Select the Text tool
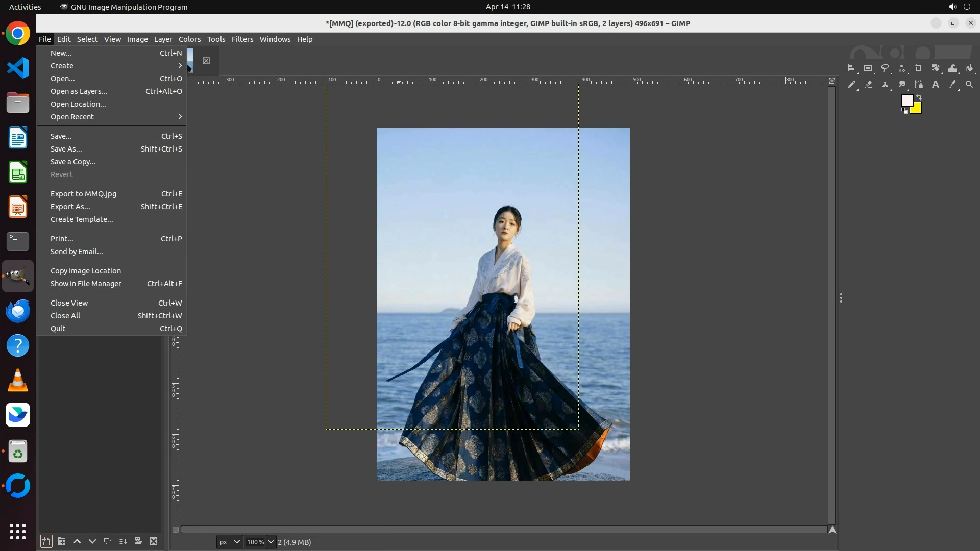The width and height of the screenshot is (980, 551). point(936,85)
